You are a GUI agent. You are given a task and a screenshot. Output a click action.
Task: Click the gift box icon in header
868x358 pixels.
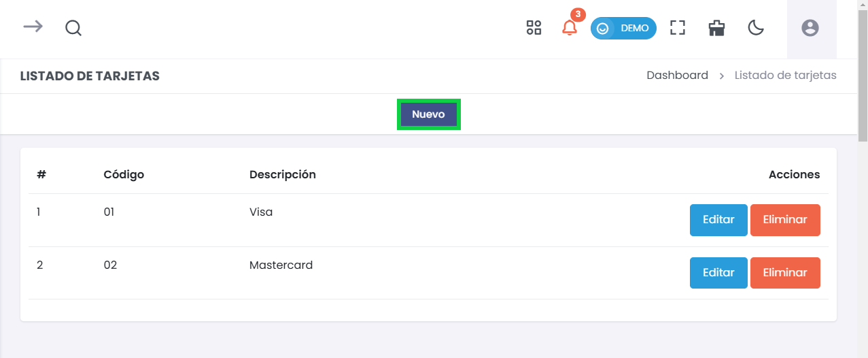716,28
